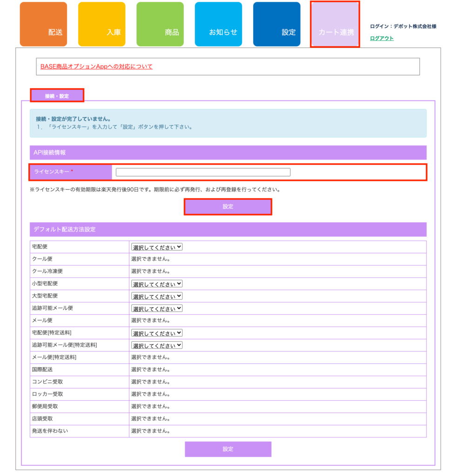Open the 配送 navigation tile

(x=43, y=25)
